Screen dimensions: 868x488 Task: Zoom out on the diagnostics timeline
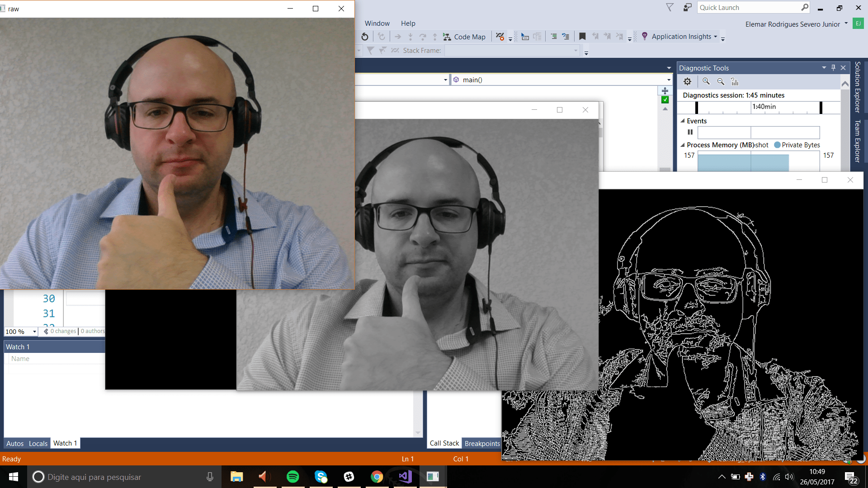tap(721, 82)
